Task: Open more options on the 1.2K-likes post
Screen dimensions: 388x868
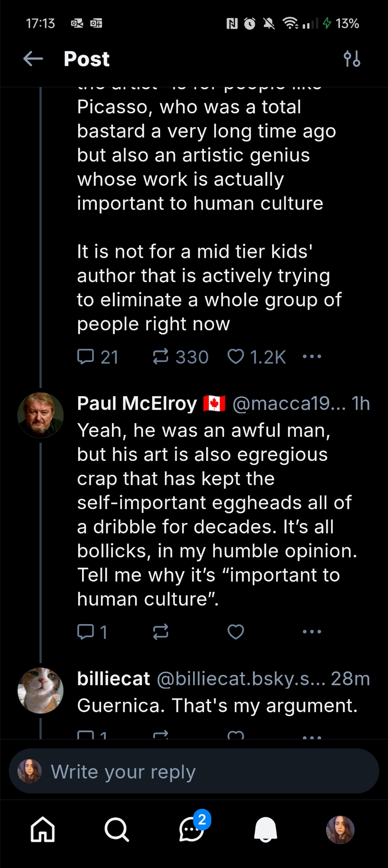Action: pos(312,357)
